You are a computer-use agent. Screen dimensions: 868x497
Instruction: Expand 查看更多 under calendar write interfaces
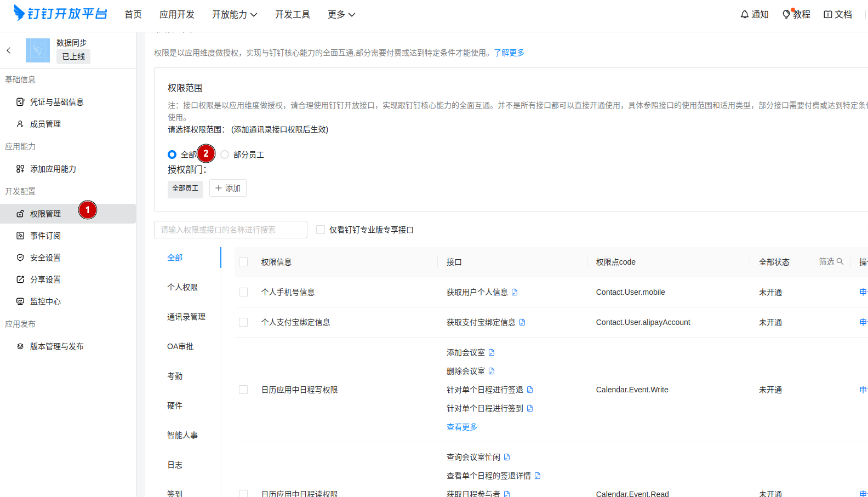coord(461,427)
